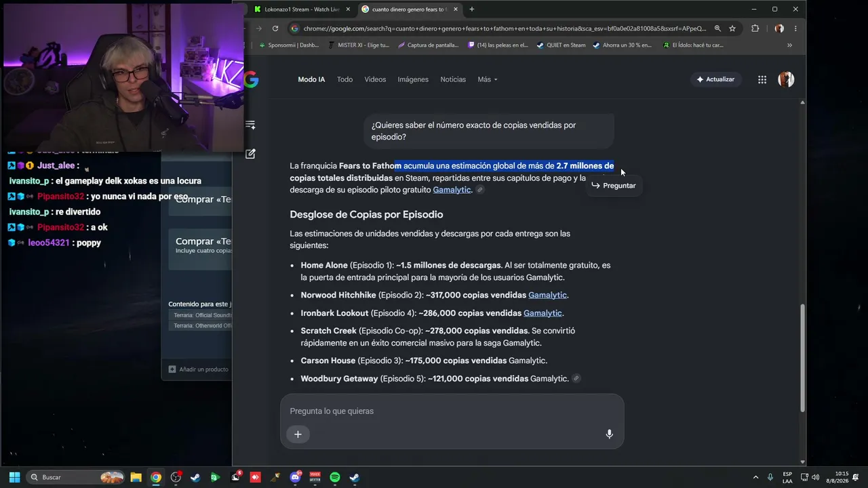Switch to the Noticias results tab
Image resolution: width=868 pixels, height=488 pixels.
point(453,79)
